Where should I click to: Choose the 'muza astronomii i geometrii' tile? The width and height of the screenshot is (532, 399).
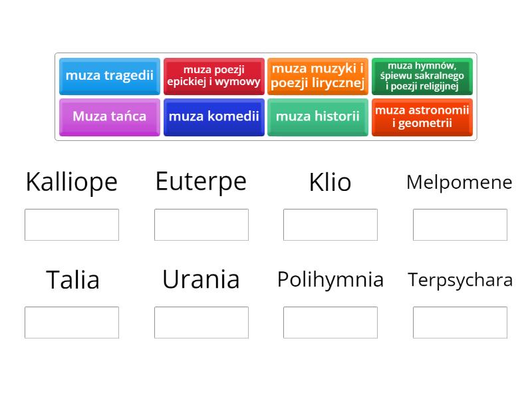[x=422, y=116]
